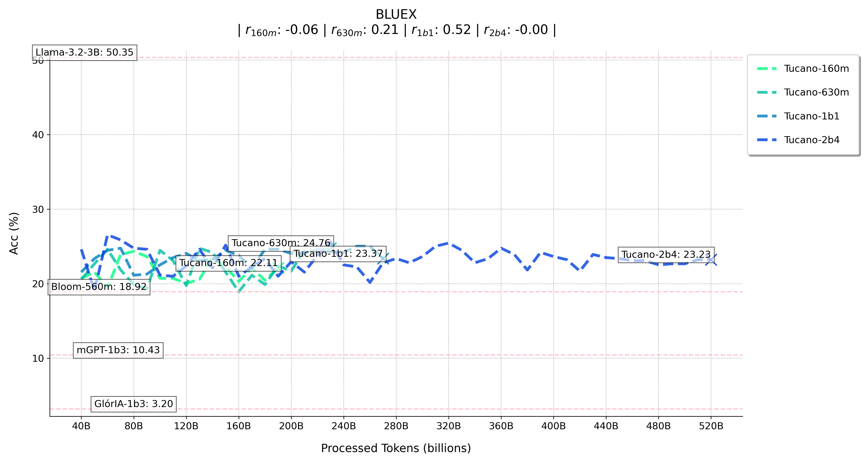Click the 20 y-axis tick label
This screenshot has width=868, height=463.
click(x=38, y=284)
